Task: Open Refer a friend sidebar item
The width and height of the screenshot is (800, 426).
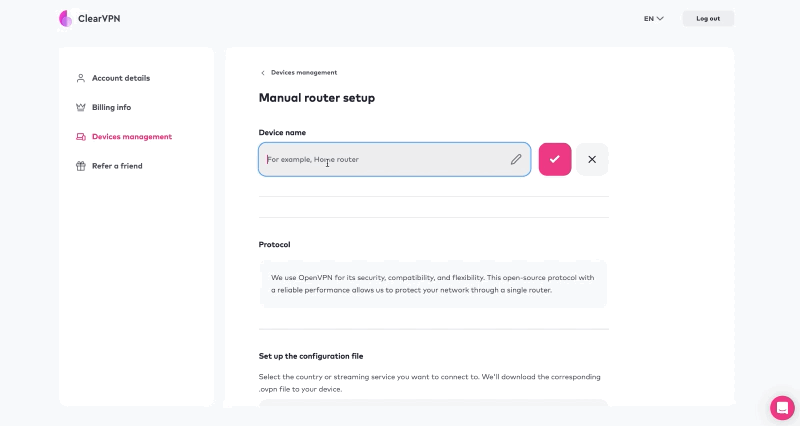Action: point(117,166)
